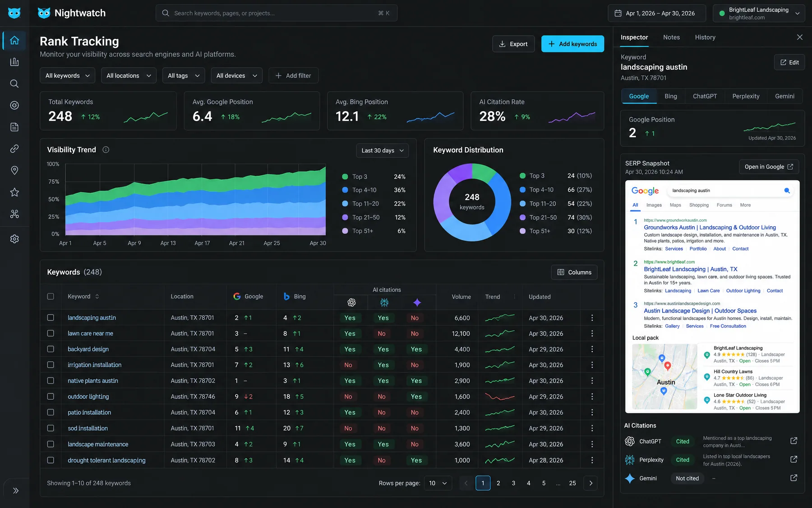
Task: Click the chain link icon in the sidebar
Action: (x=14, y=149)
